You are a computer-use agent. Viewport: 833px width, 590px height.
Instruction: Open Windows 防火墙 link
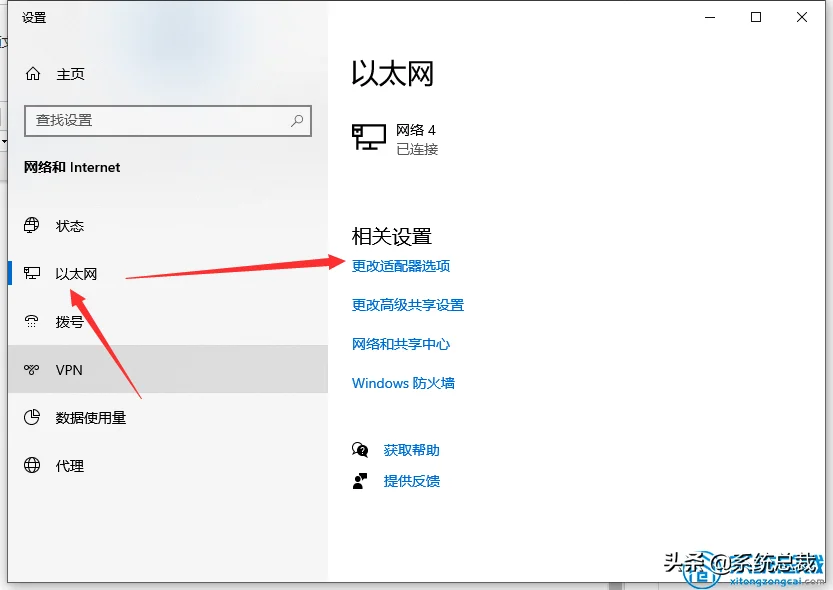(x=403, y=383)
